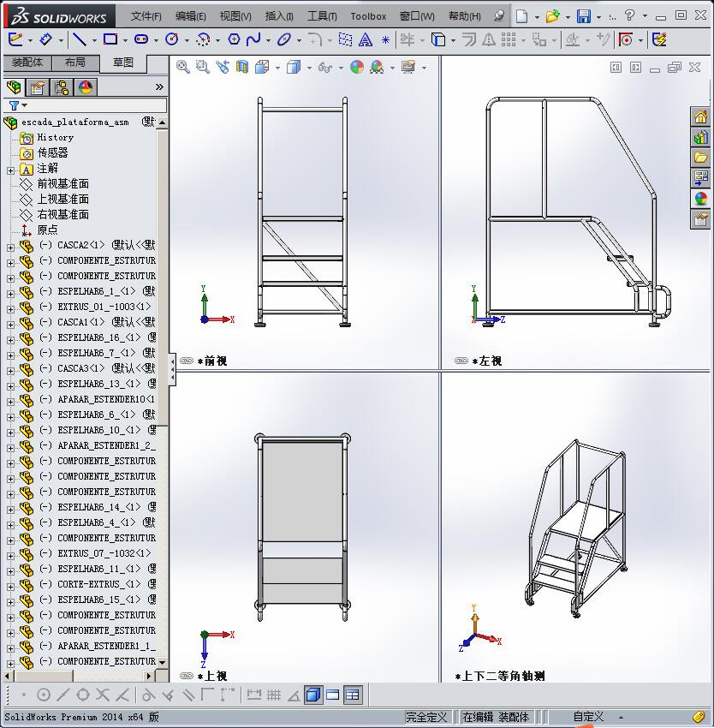Switch to the 装配体 tab
Viewport: 714px width, 728px height.
[x=27, y=63]
